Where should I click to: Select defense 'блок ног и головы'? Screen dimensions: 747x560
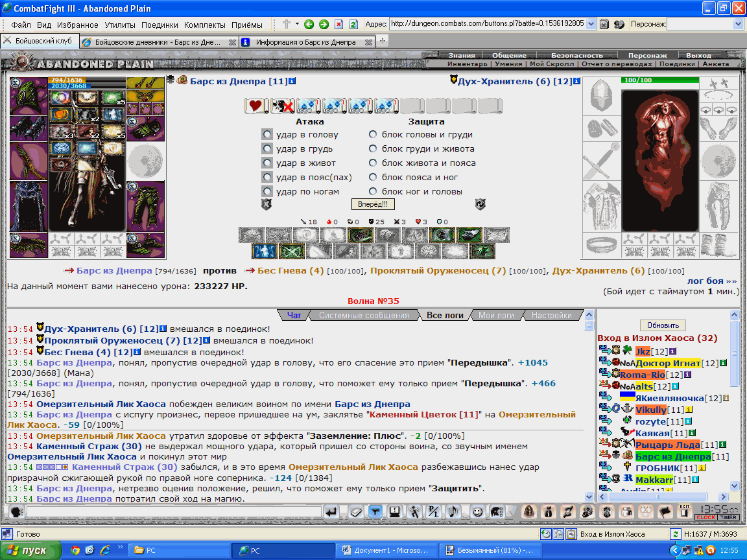click(373, 192)
